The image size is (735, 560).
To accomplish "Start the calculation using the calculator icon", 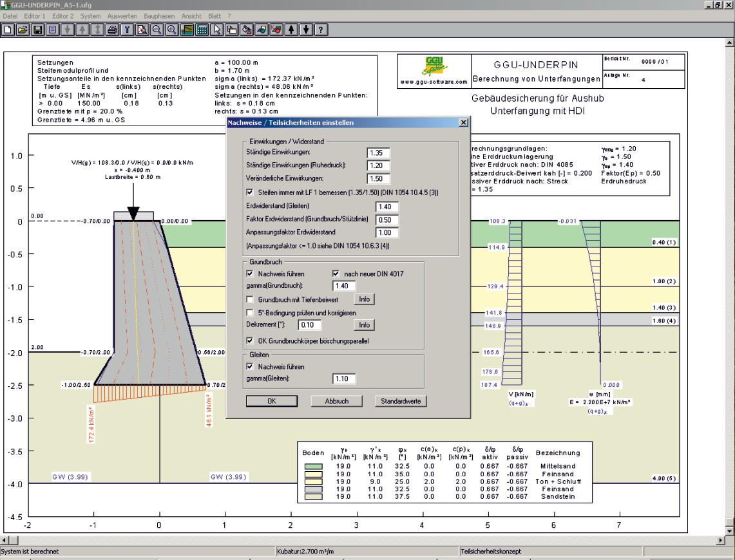I will 202,30.
